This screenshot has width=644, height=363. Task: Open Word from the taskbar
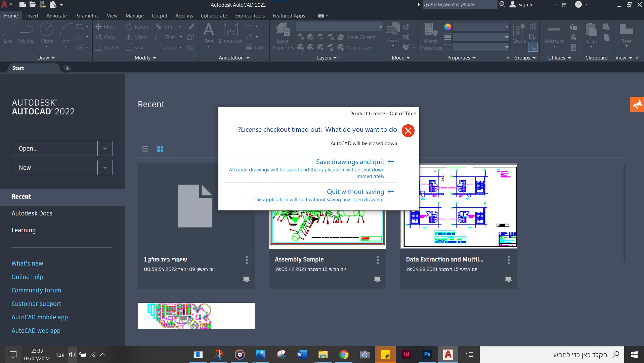302,354
